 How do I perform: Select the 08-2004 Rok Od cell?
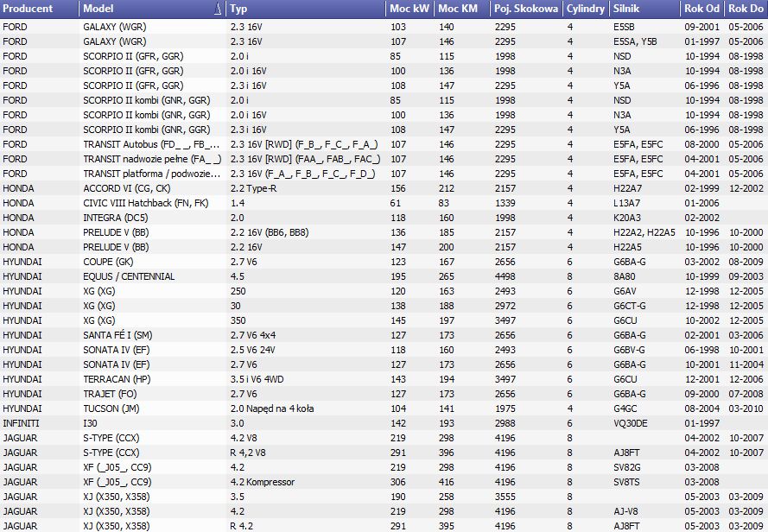[701, 409]
